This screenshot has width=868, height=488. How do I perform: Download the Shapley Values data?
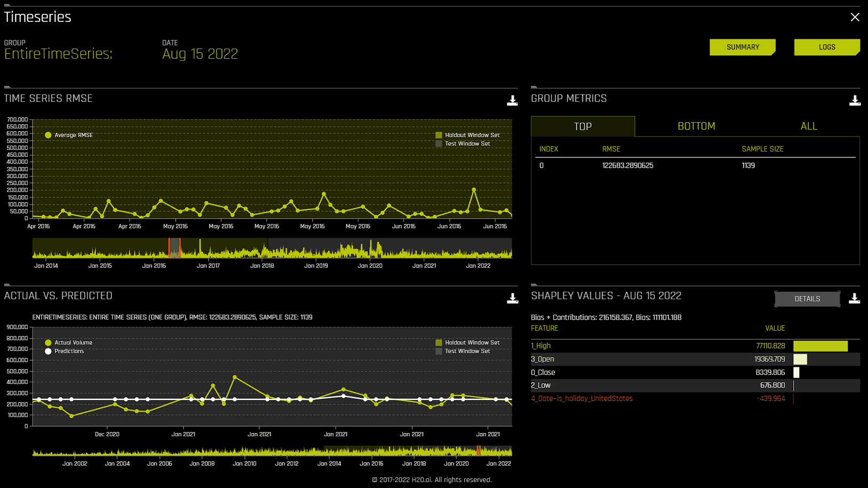tap(855, 299)
